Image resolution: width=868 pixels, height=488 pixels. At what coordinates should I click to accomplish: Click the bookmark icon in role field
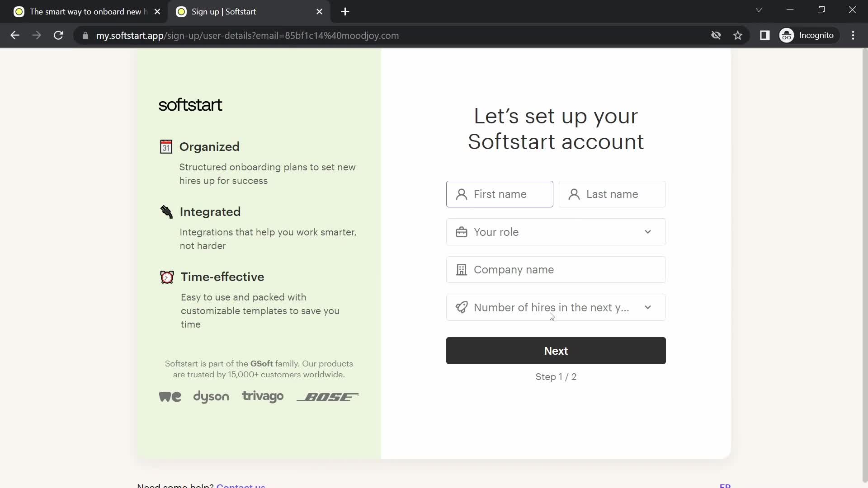click(462, 232)
